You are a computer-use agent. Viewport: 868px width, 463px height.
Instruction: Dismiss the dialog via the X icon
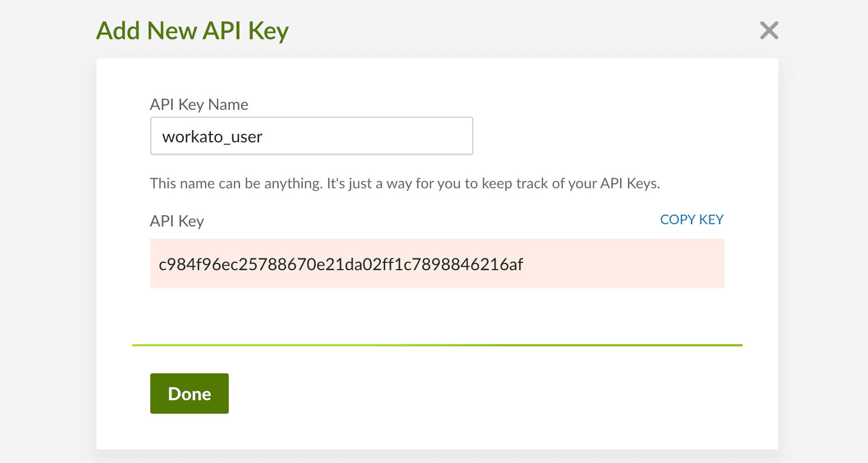[x=769, y=30]
